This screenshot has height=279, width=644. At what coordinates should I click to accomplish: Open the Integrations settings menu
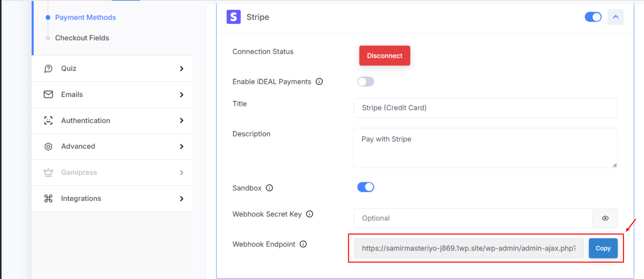point(112,199)
